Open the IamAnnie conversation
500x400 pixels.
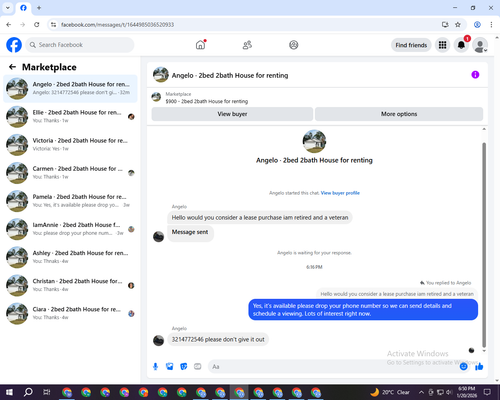tap(70, 229)
